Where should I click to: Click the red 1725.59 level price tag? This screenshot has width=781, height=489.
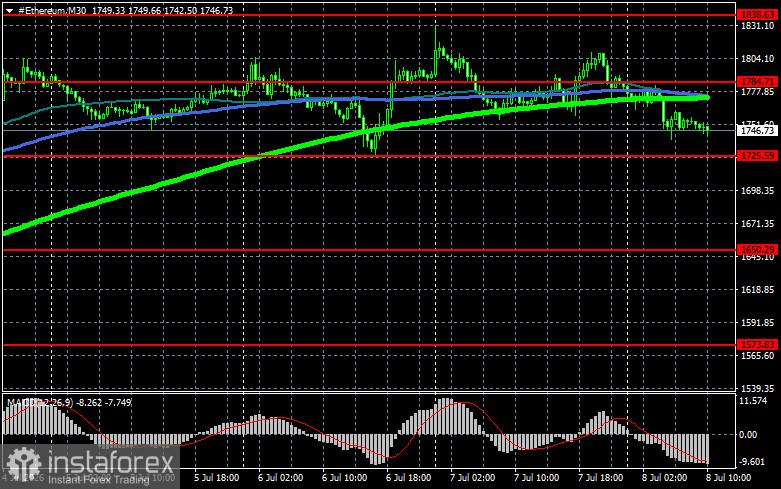pos(757,156)
